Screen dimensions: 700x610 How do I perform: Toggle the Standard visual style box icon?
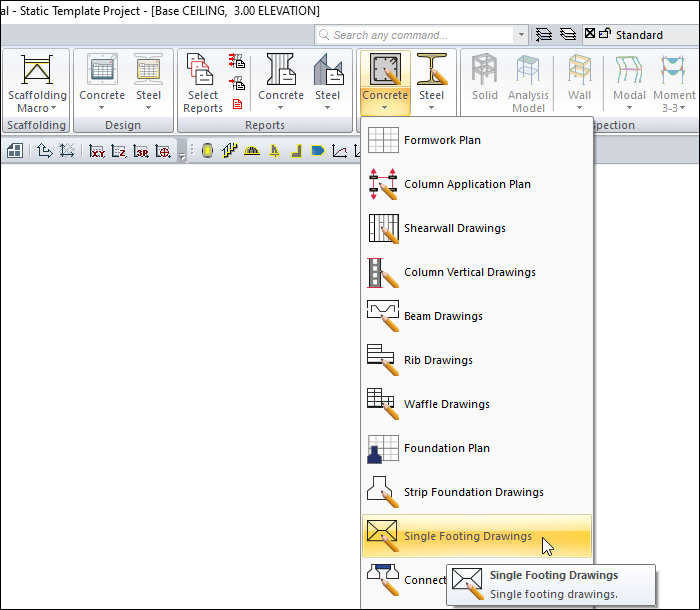coord(590,35)
